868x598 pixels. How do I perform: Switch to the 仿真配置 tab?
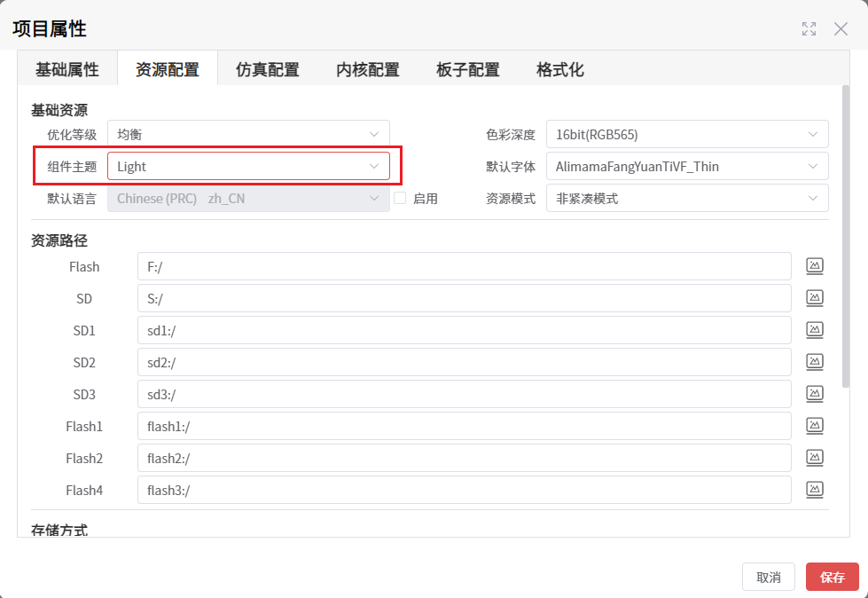(x=267, y=69)
